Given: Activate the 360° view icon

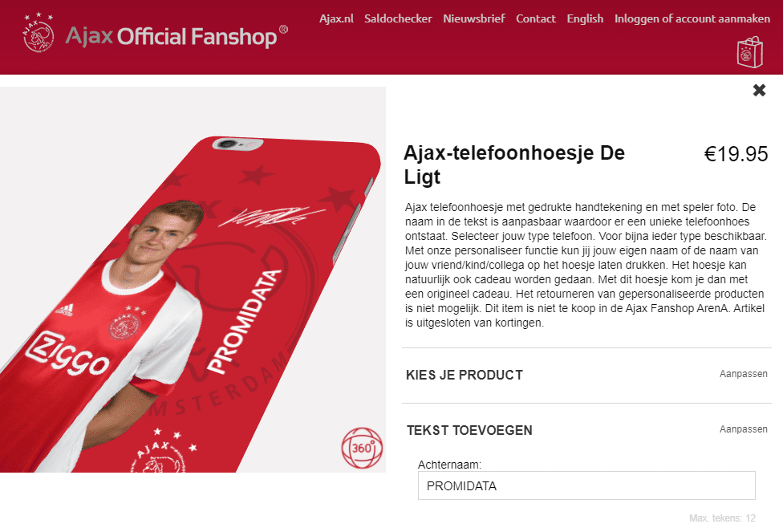Looking at the screenshot, I should click(362, 448).
